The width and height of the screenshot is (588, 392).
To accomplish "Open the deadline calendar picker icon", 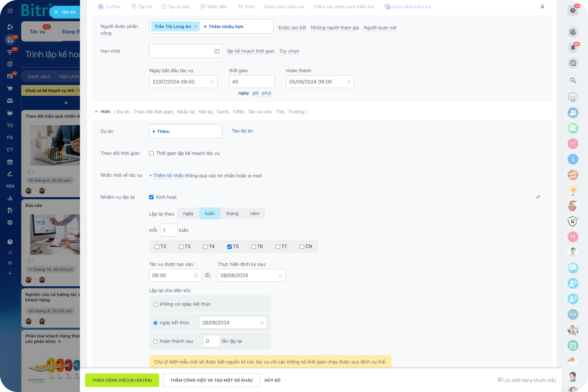I will [x=217, y=51].
